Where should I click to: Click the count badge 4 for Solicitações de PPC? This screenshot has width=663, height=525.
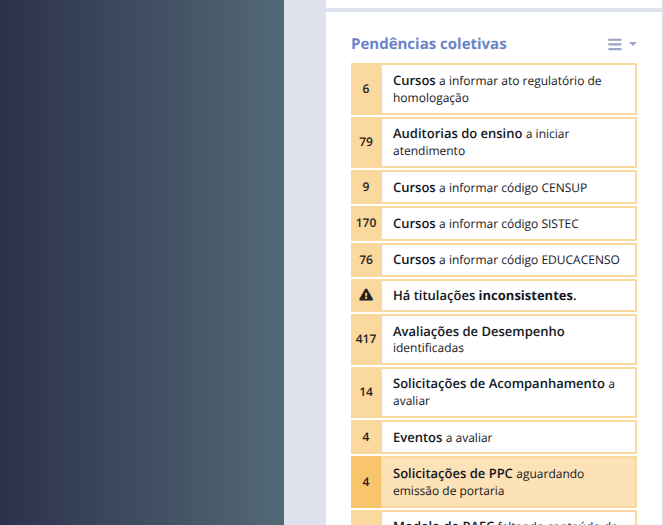(x=366, y=482)
